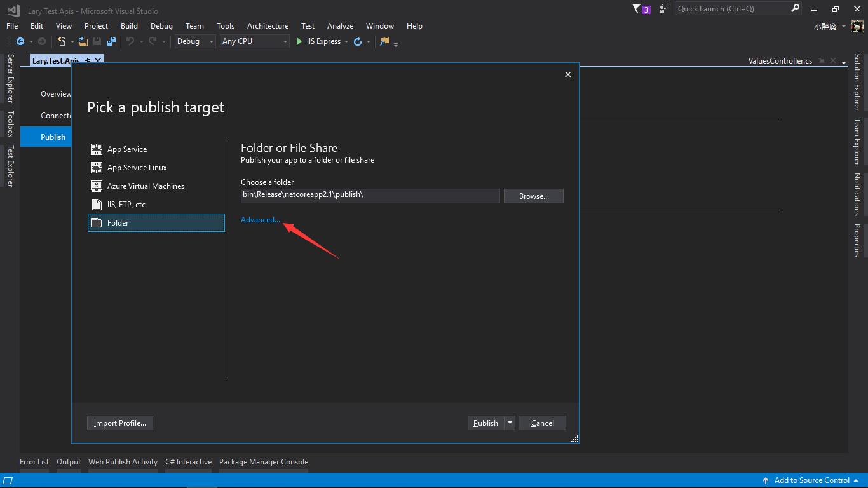Open the File menu

click(12, 26)
